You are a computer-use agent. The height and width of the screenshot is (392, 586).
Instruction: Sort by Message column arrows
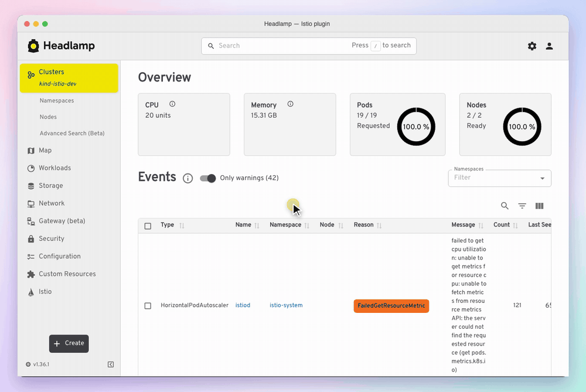(x=481, y=226)
